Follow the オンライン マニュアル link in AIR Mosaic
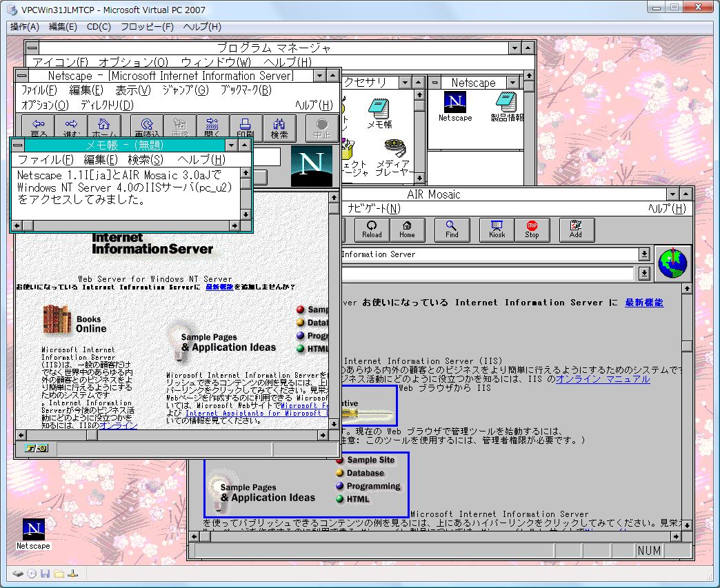The width and height of the screenshot is (720, 588). tap(603, 379)
